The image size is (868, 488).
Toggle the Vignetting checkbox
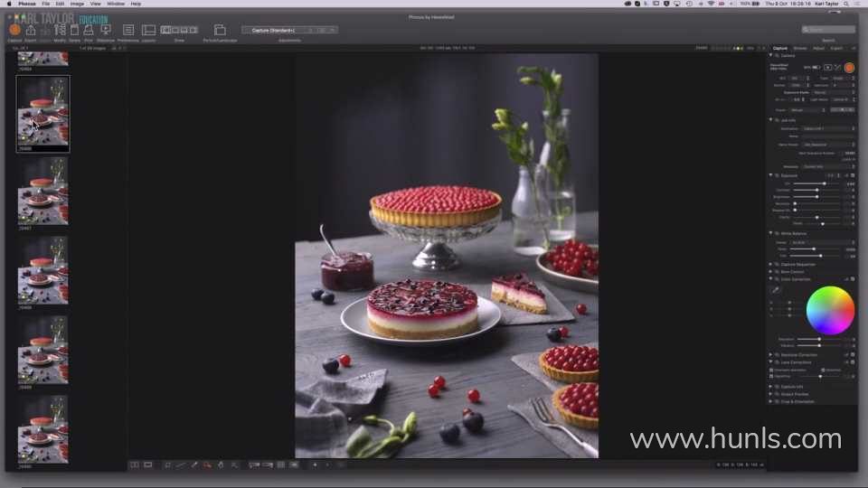(x=771, y=376)
